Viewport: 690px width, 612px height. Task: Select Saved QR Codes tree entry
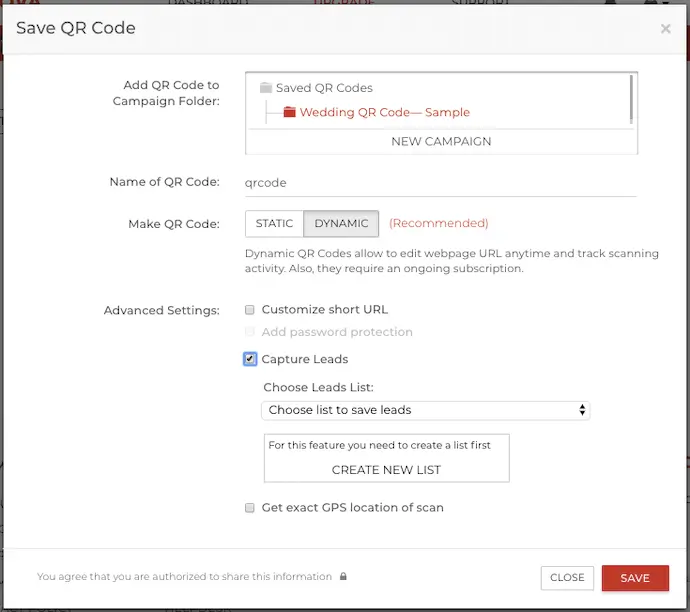point(324,88)
